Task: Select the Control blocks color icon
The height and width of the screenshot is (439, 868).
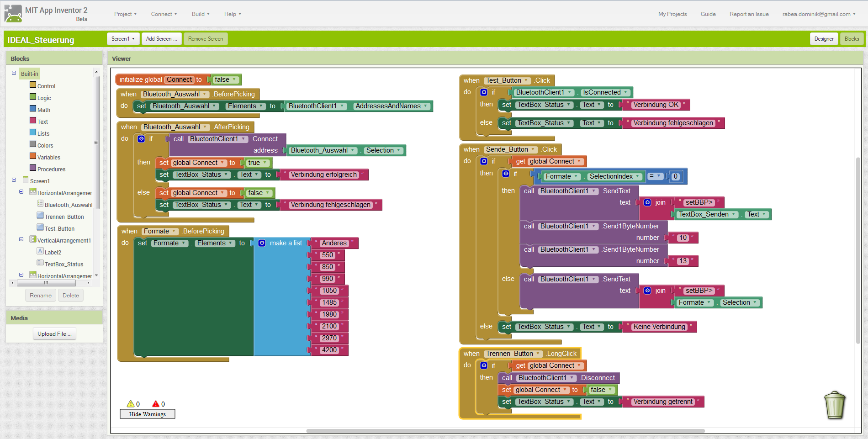Action: 33,85
